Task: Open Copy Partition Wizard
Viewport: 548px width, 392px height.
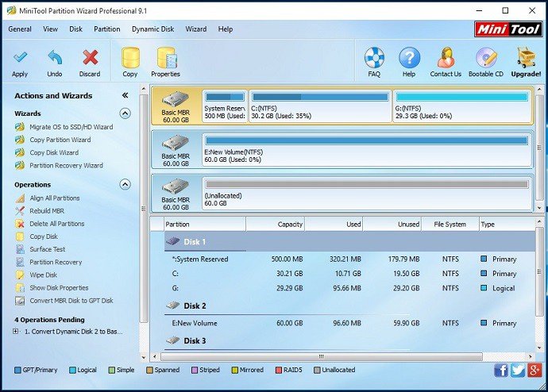Action: [60, 140]
